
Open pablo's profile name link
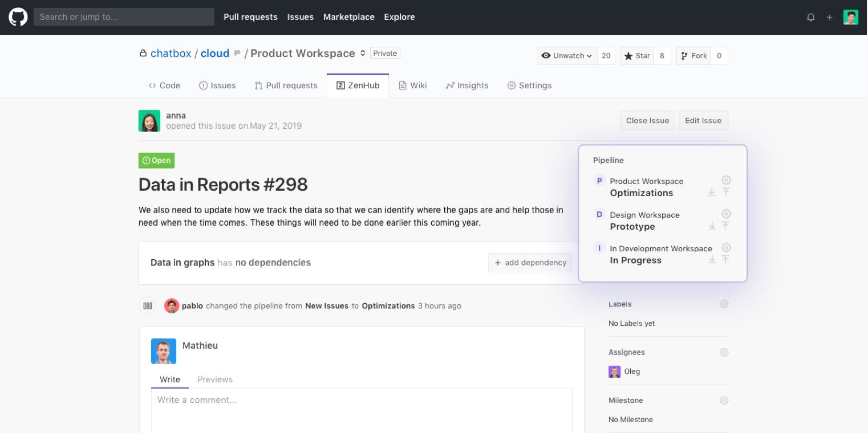pyautogui.click(x=192, y=306)
